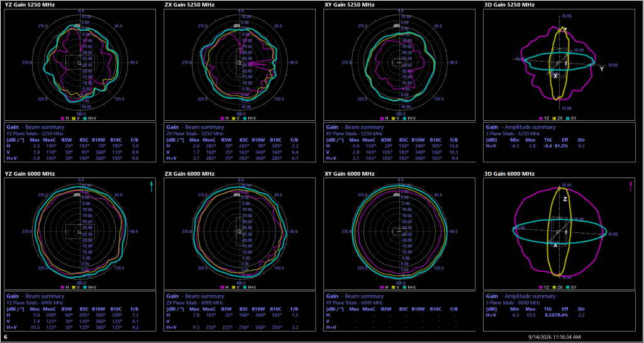644x343 pixels.
Task: Click the yellow V legend swatch in YZ Gain 5250 MHz
Action: (x=74, y=118)
